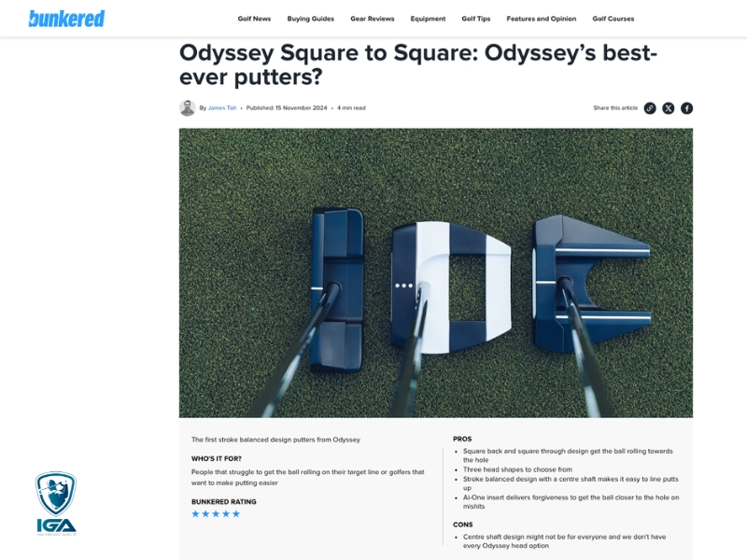Go to the Gear Reviews section
The height and width of the screenshot is (560, 747).
373,19
